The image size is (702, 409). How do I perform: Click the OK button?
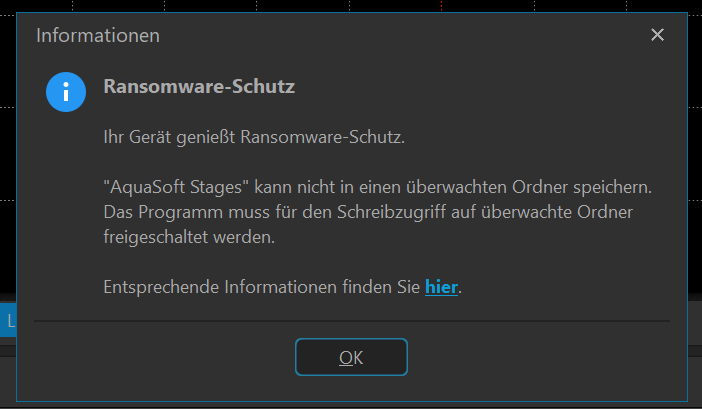point(351,357)
